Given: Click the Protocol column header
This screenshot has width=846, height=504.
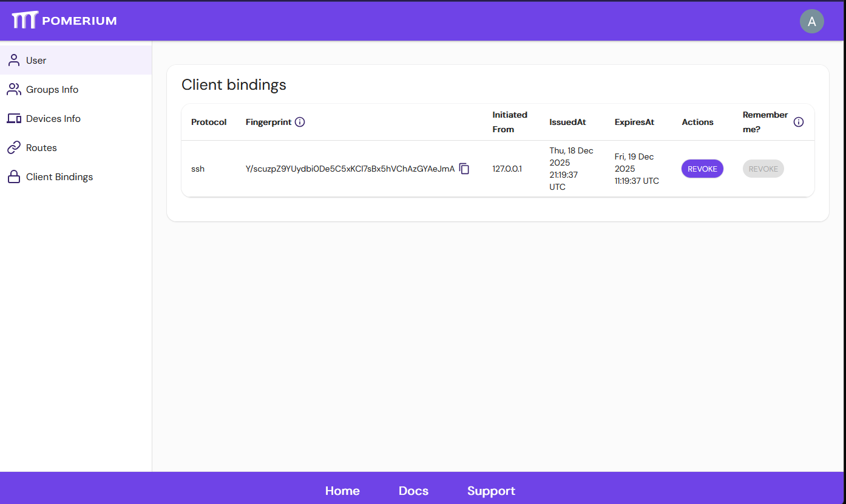Looking at the screenshot, I should 209,122.
